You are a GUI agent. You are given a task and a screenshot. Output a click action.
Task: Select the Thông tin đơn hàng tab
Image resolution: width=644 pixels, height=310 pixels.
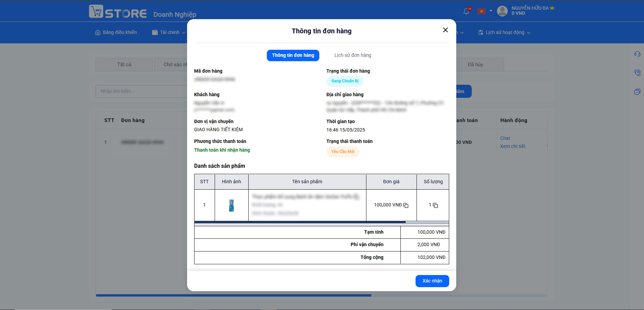pyautogui.click(x=293, y=55)
